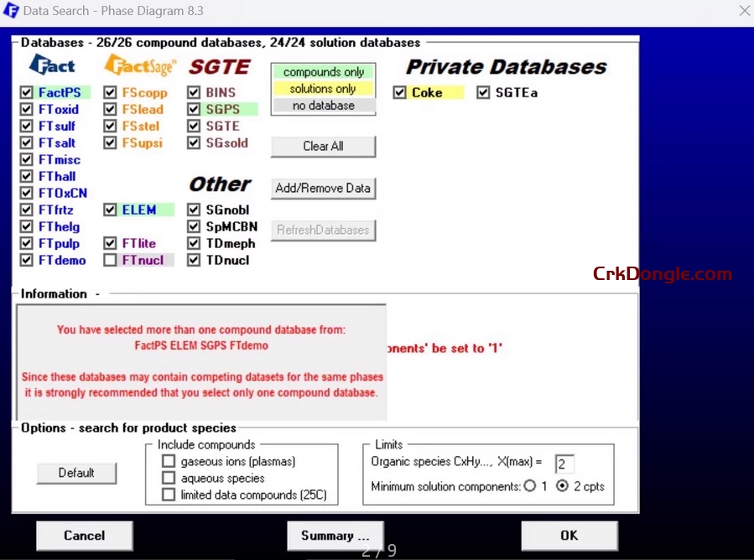Click the 'compounds only' button

(323, 72)
